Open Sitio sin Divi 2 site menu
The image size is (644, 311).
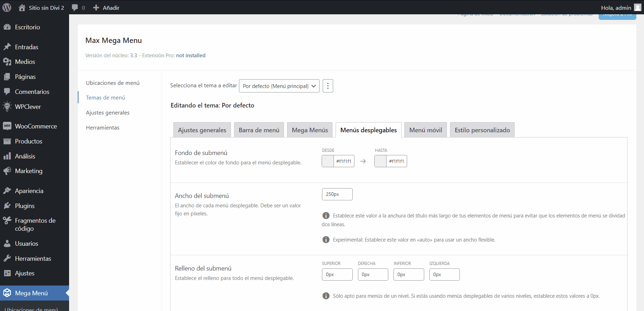pos(42,8)
